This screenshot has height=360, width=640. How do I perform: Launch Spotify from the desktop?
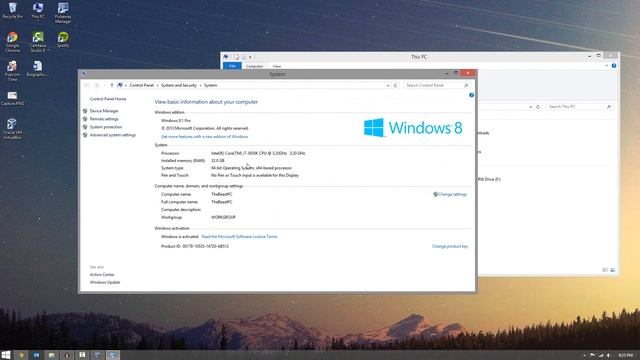pyautogui.click(x=63, y=40)
